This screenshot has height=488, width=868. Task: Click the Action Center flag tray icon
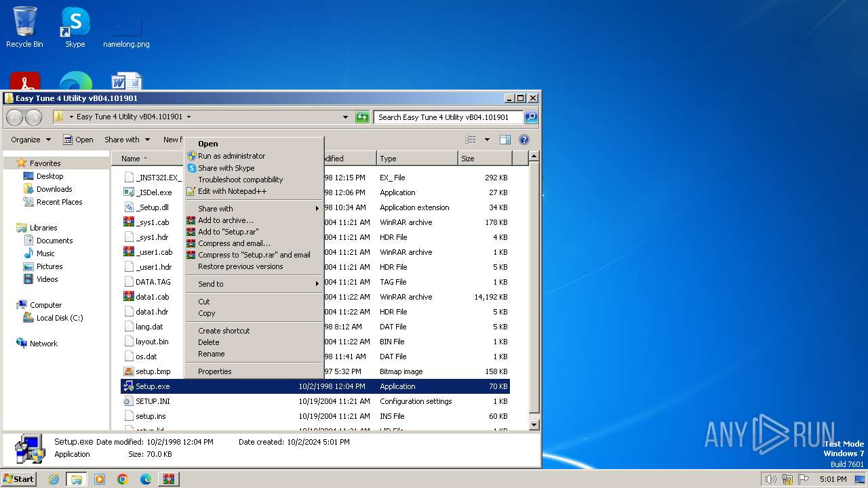tap(805, 479)
